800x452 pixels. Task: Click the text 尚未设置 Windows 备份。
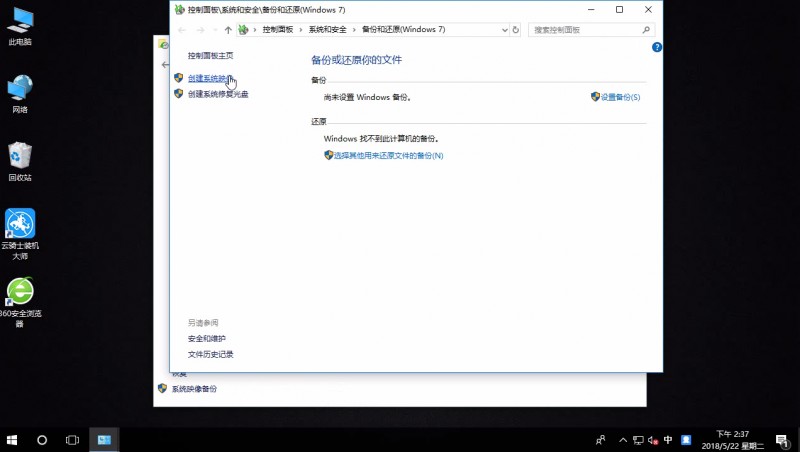tap(367, 97)
